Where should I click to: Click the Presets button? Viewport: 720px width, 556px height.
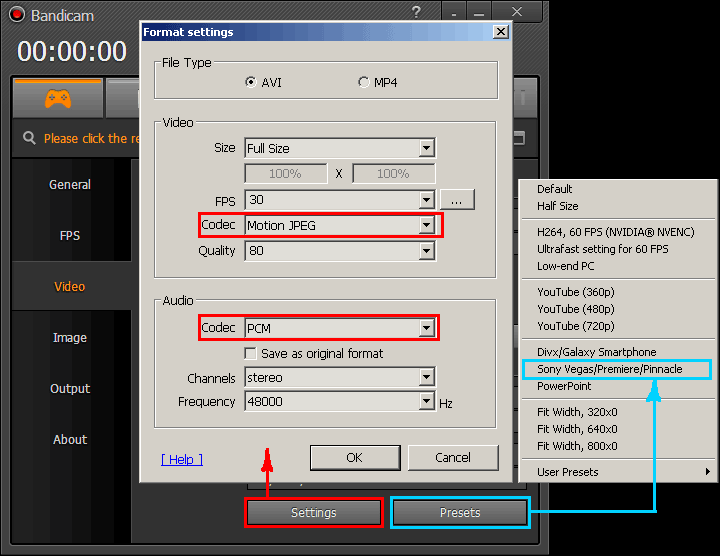click(460, 512)
